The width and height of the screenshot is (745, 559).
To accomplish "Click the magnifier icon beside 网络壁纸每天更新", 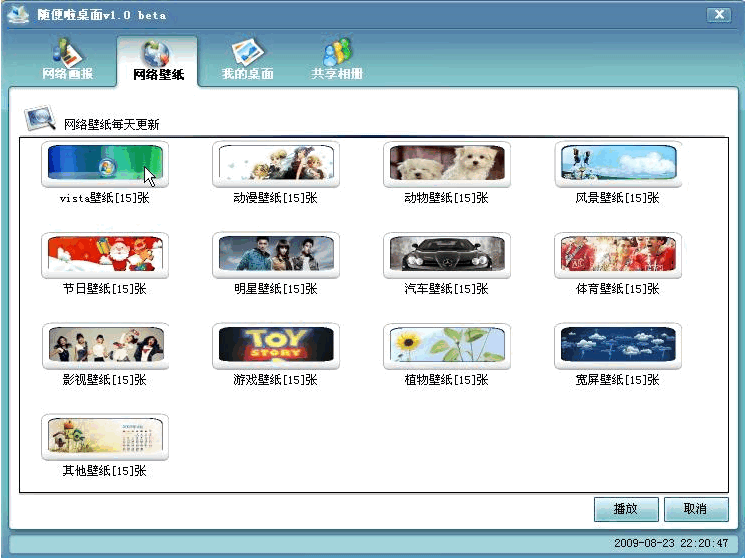I will [x=40, y=117].
